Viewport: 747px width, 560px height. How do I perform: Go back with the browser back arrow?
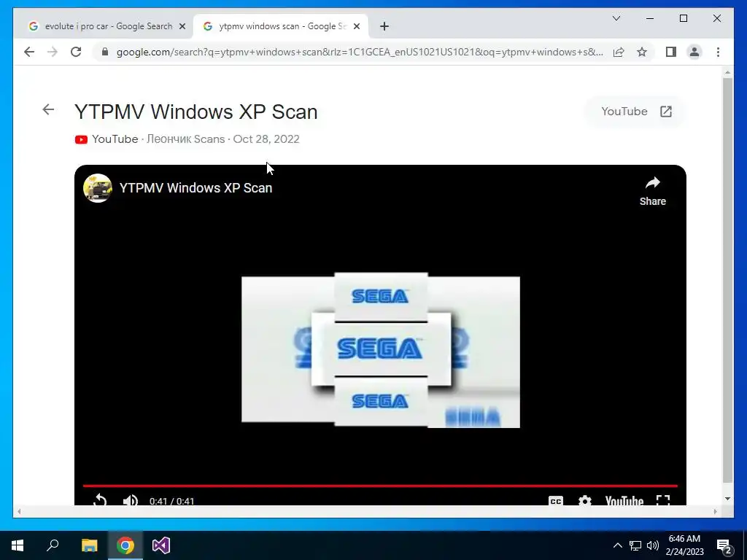click(29, 52)
